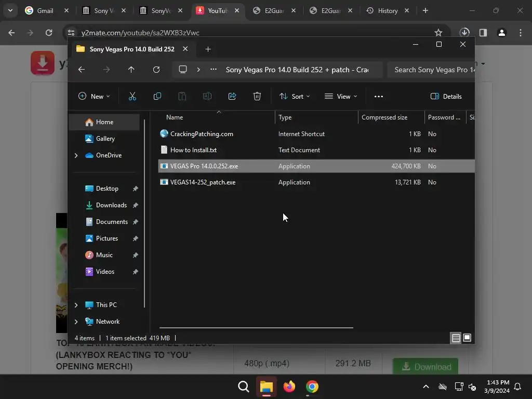Switch to details list view icon

click(456, 338)
